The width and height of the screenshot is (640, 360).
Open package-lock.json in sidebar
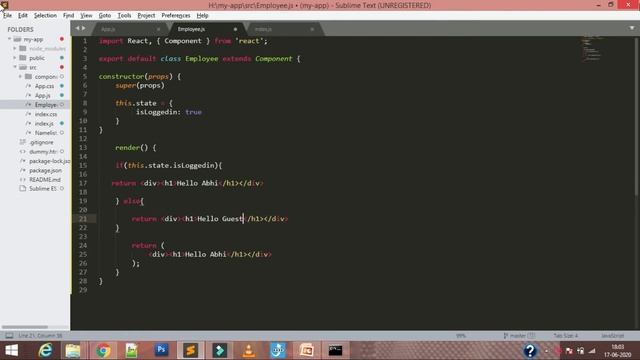49,161
